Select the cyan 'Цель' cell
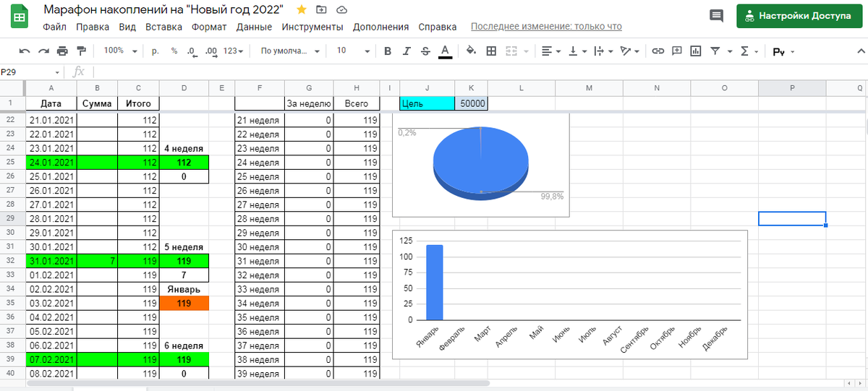Image resolution: width=868 pixels, height=391 pixels. point(427,103)
